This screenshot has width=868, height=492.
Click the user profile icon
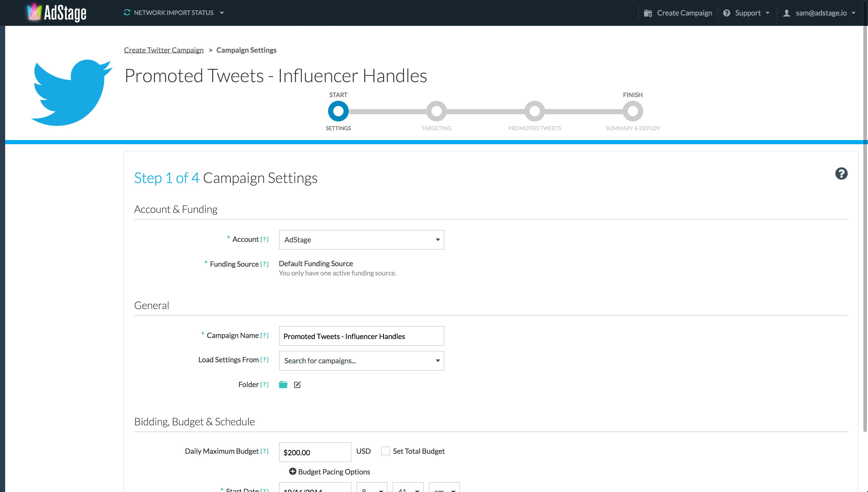787,13
